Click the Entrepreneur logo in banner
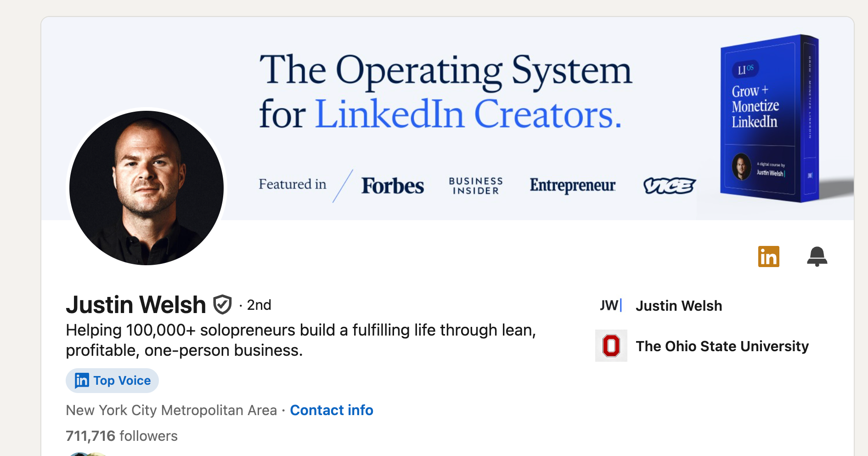The image size is (868, 456). (573, 185)
